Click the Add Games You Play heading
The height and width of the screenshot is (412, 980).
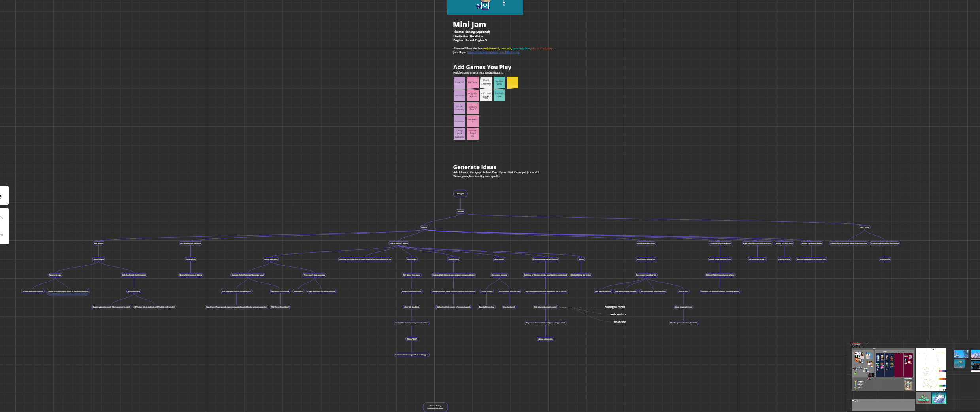point(482,67)
